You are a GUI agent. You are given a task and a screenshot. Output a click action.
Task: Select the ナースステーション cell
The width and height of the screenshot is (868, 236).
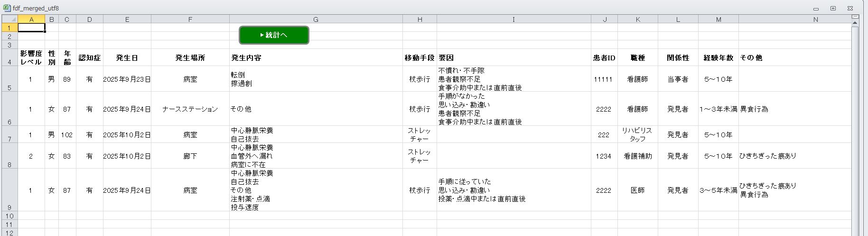[190, 109]
